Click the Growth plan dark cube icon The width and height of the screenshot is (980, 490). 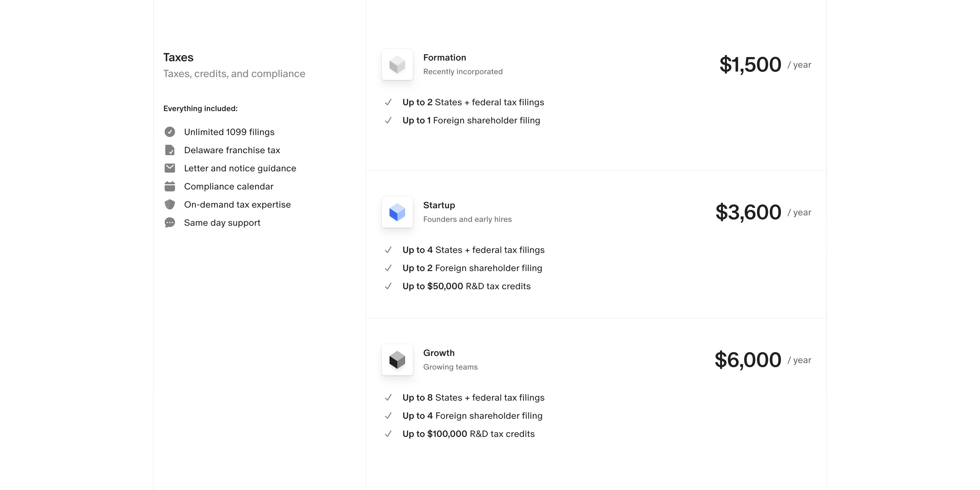(397, 359)
